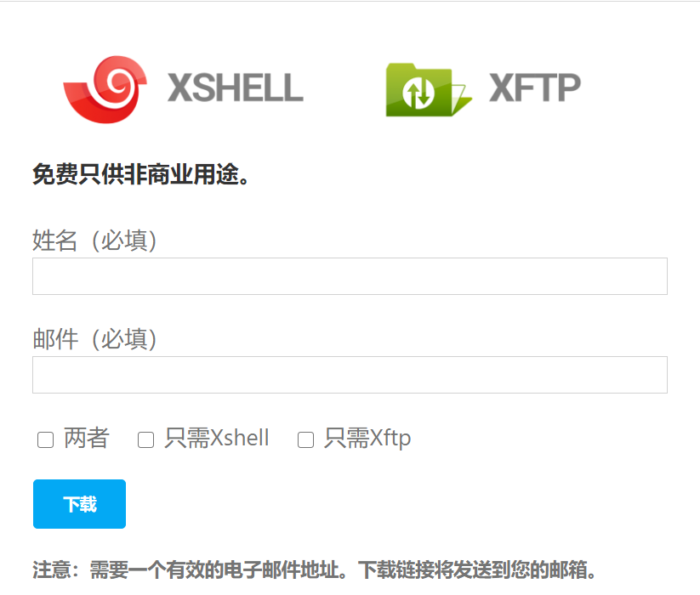Click the 邮件（必填）label text

(x=94, y=339)
